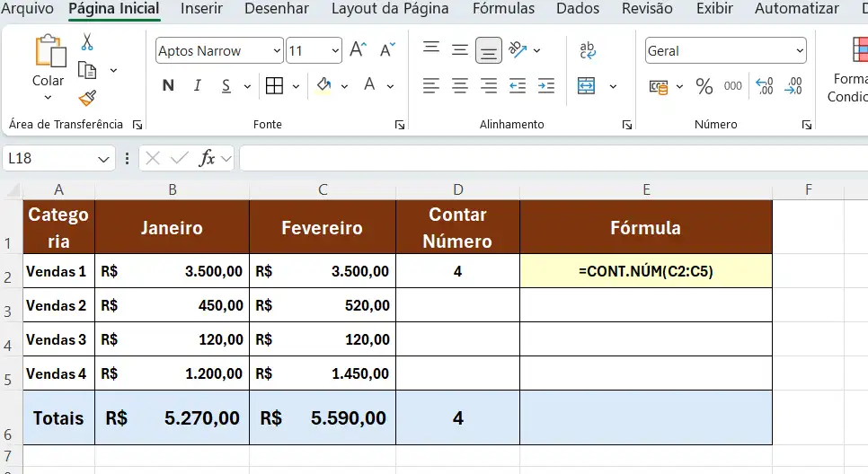The image size is (868, 474).
Task: Select column D header
Action: coord(457,190)
